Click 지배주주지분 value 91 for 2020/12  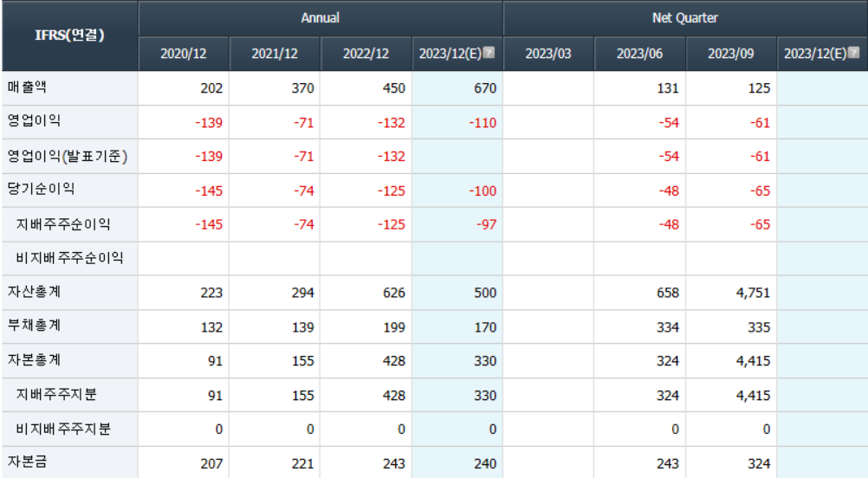[216, 396]
